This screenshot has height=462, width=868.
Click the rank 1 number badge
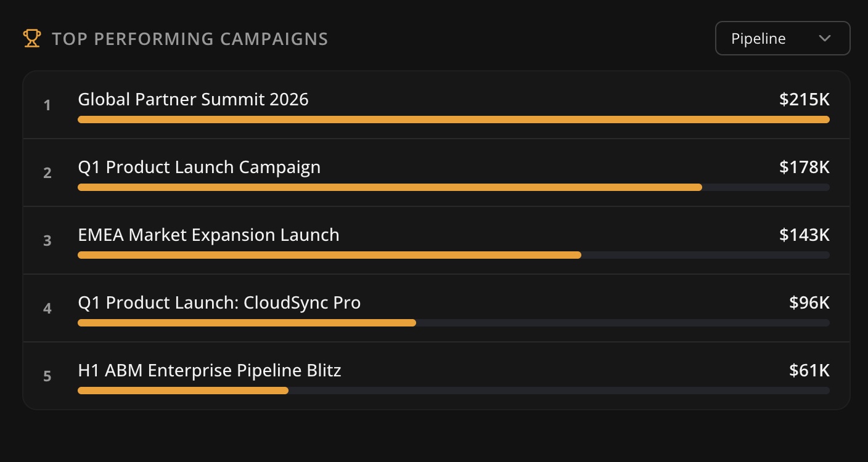coord(47,105)
